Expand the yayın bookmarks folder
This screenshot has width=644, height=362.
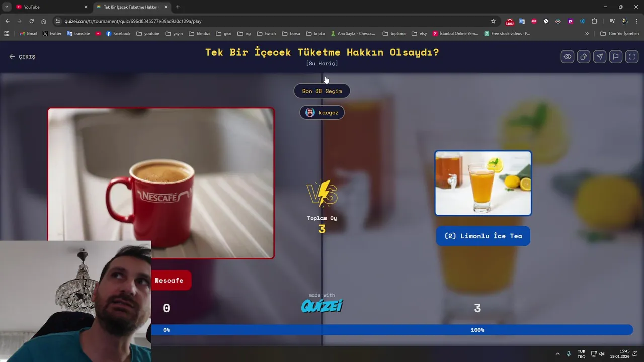pos(174,34)
